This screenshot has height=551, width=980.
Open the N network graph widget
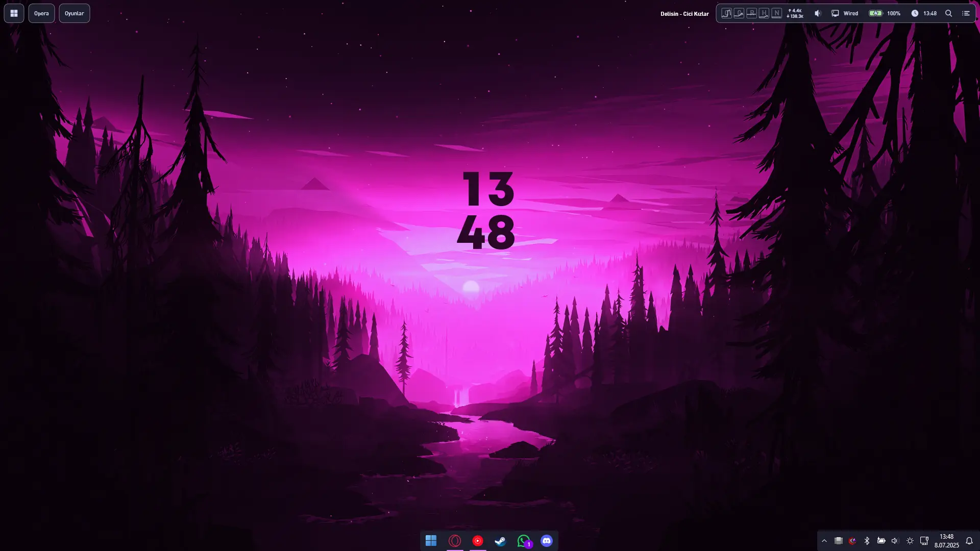[x=776, y=13]
